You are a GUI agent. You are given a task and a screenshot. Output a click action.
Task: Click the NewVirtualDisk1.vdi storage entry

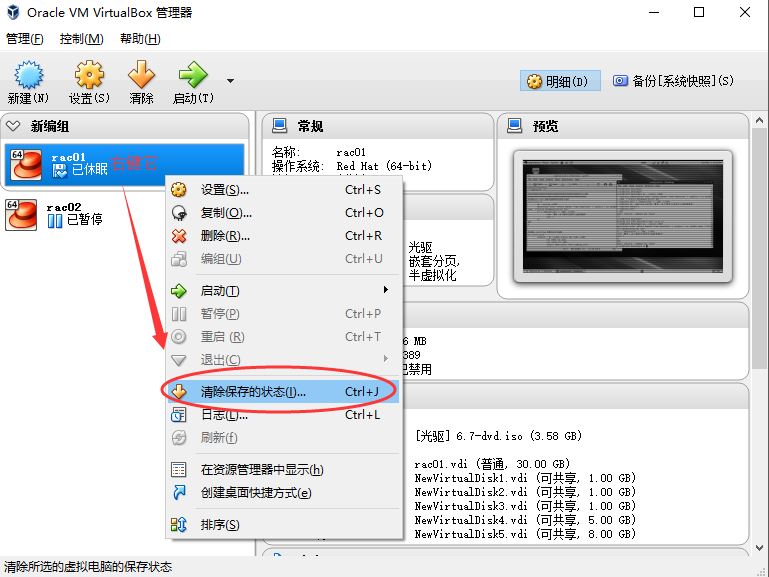click(x=525, y=478)
